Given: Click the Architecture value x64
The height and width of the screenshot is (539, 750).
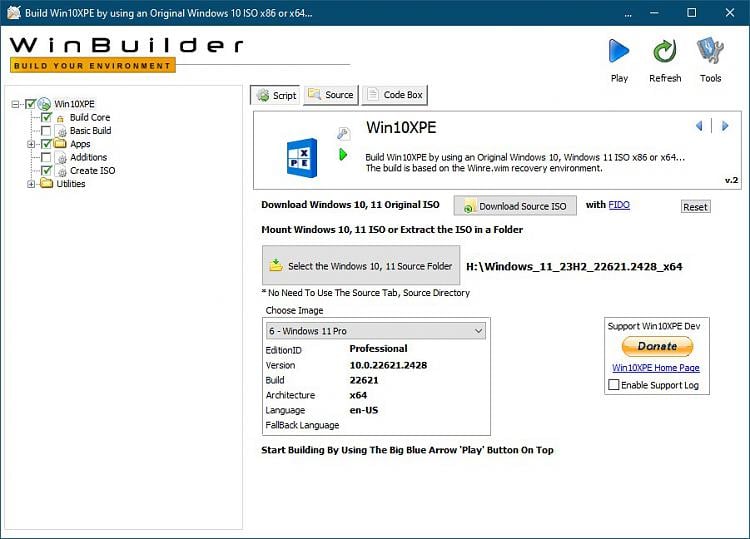Looking at the screenshot, I should click(358, 395).
